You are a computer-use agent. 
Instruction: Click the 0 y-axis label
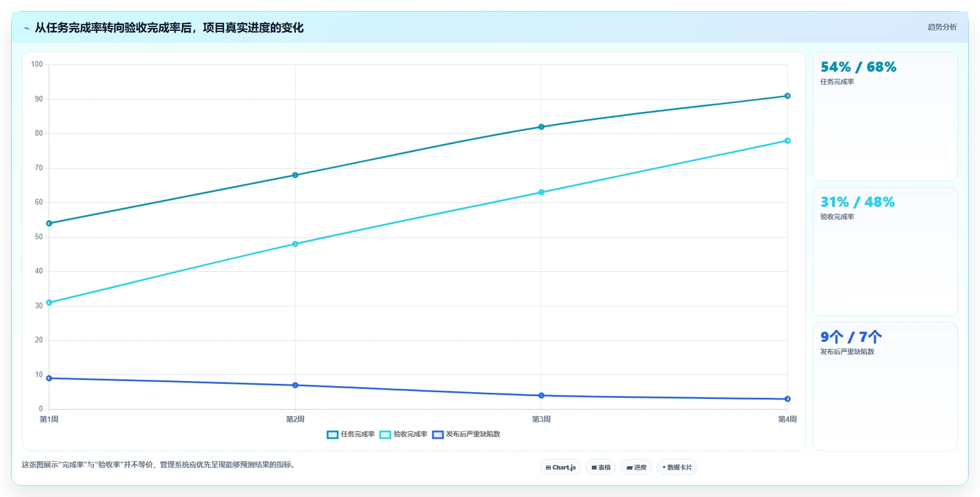coord(41,409)
